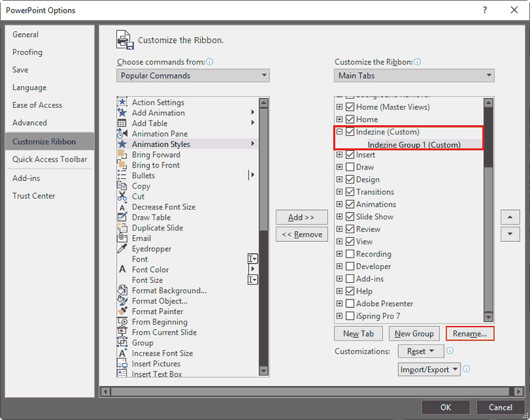Open the Trust Center section
The width and height of the screenshot is (530, 420).
point(34,195)
